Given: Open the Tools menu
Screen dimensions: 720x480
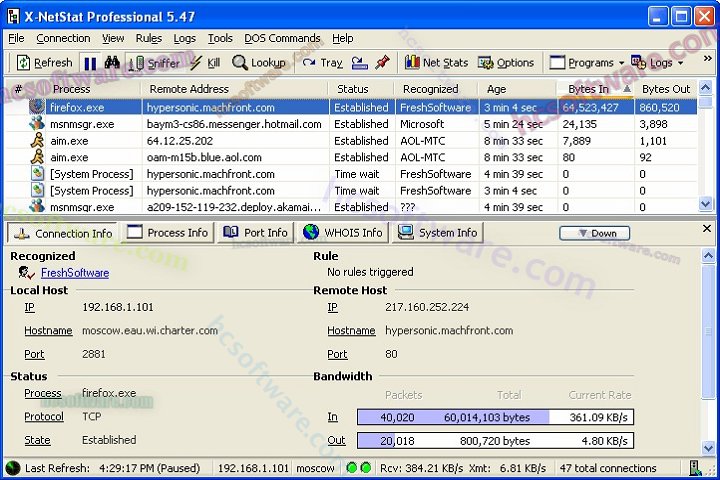Looking at the screenshot, I should coord(220,38).
